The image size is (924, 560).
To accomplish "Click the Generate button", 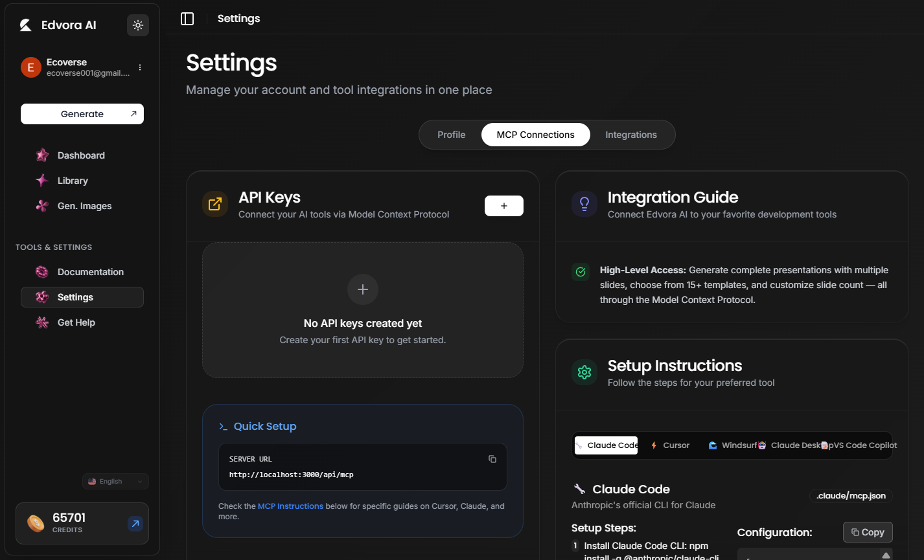I will click(x=82, y=114).
